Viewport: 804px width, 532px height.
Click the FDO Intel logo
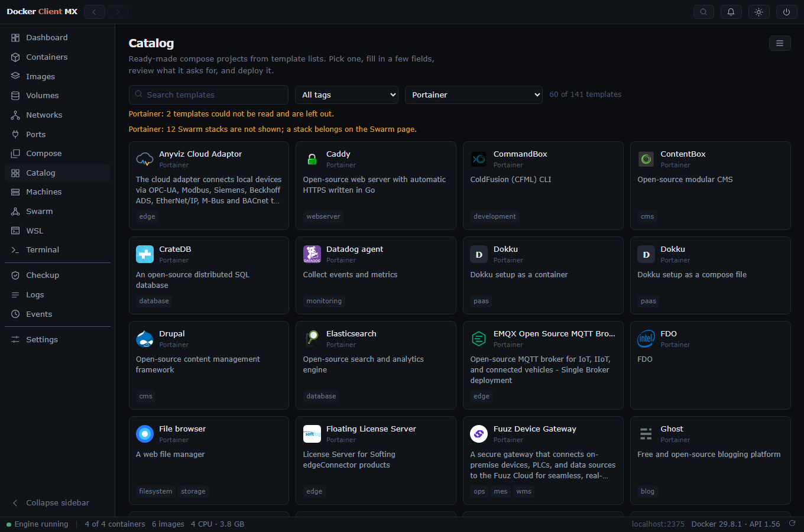coord(646,339)
